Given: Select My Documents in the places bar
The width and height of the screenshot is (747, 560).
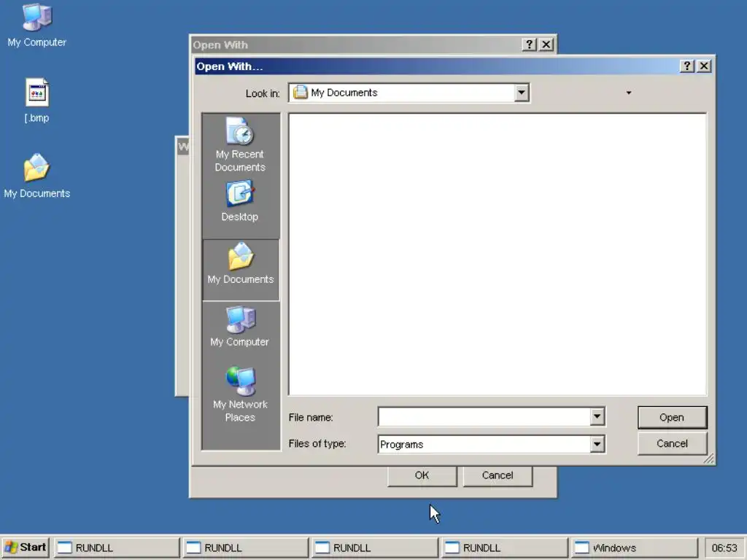Looking at the screenshot, I should tap(241, 270).
